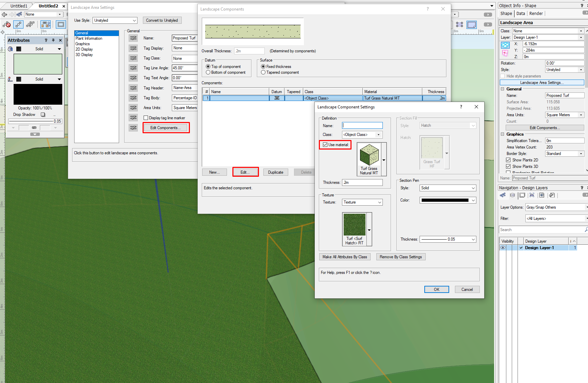Open the Sheet Layers tab icon in Navigation
The width and height of the screenshot is (588, 383).
coord(522,195)
